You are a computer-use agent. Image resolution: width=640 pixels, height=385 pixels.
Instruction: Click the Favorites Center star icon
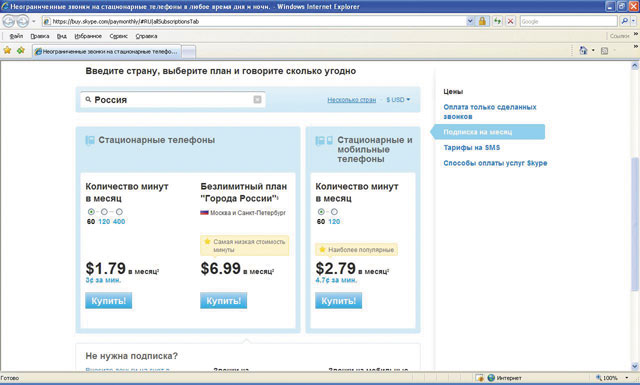coord(7,50)
